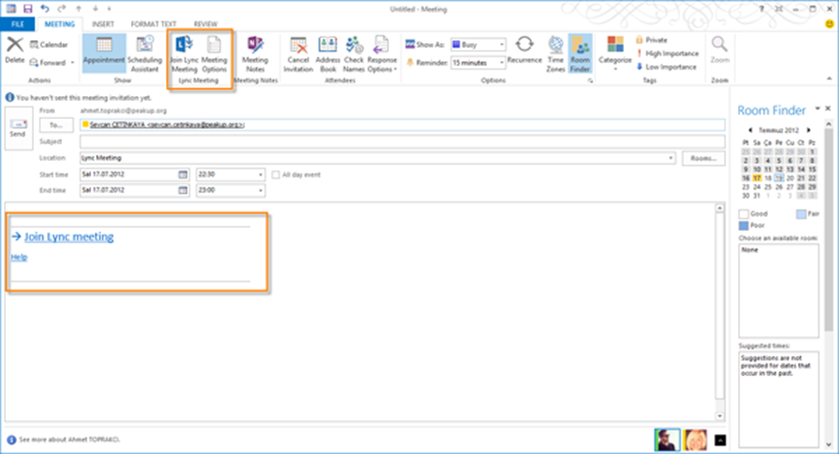Image resolution: width=839 pixels, height=454 pixels.
Task: Open Room Finder pane options arrow
Action: pyautogui.click(x=818, y=108)
